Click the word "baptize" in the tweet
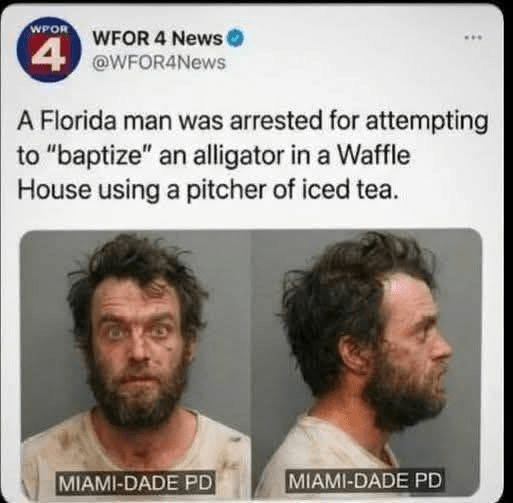 coord(100,156)
